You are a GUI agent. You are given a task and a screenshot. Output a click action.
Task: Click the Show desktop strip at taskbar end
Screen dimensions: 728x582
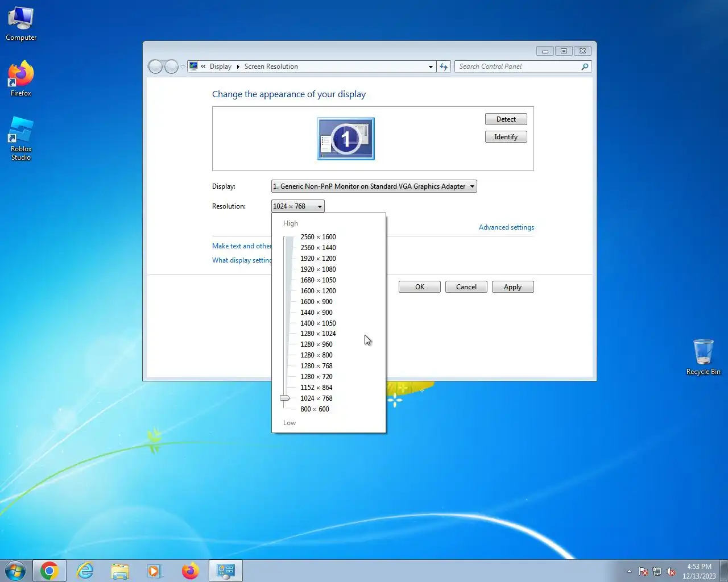[724, 571]
